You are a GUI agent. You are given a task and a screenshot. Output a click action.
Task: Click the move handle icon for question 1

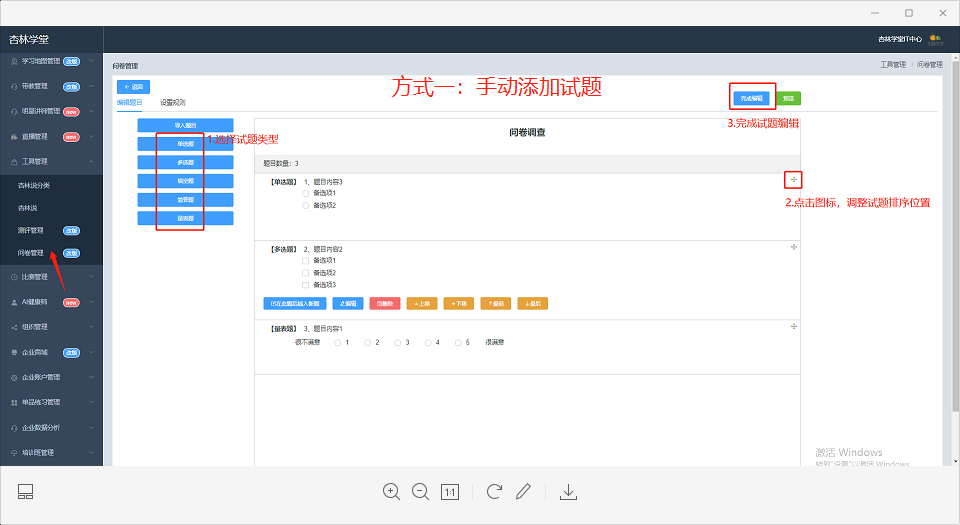(793, 179)
